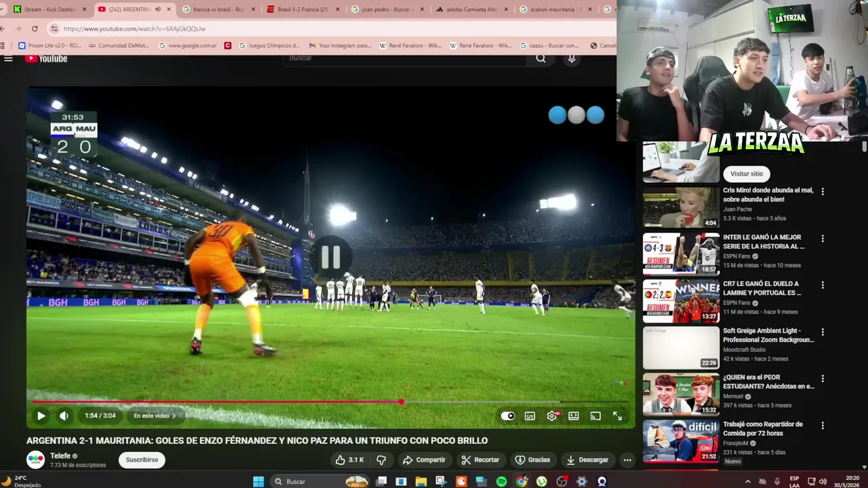
Task: Resume video with the player play button
Action: pos(41,415)
